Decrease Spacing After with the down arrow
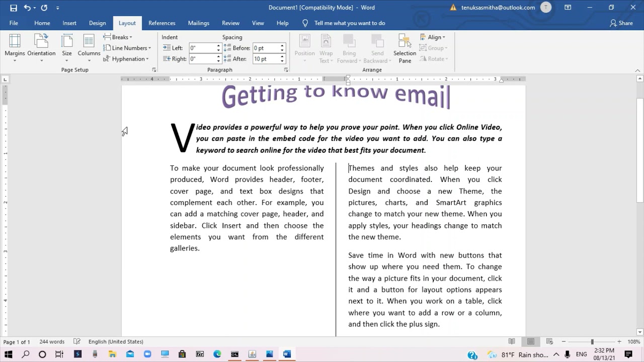 pos(282,61)
